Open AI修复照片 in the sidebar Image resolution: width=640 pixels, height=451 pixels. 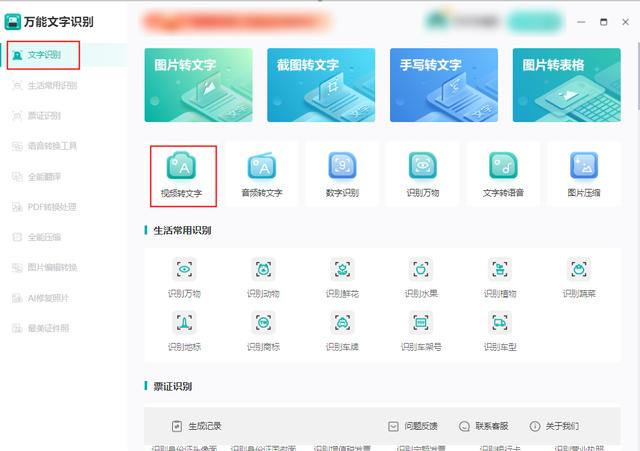[40, 298]
